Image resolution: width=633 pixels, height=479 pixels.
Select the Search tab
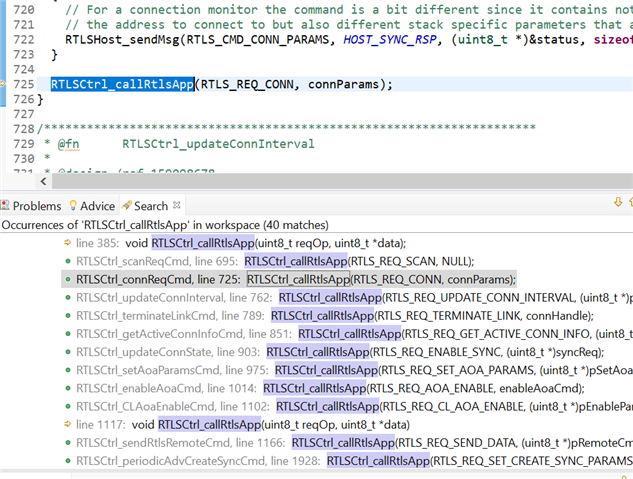tap(150, 206)
